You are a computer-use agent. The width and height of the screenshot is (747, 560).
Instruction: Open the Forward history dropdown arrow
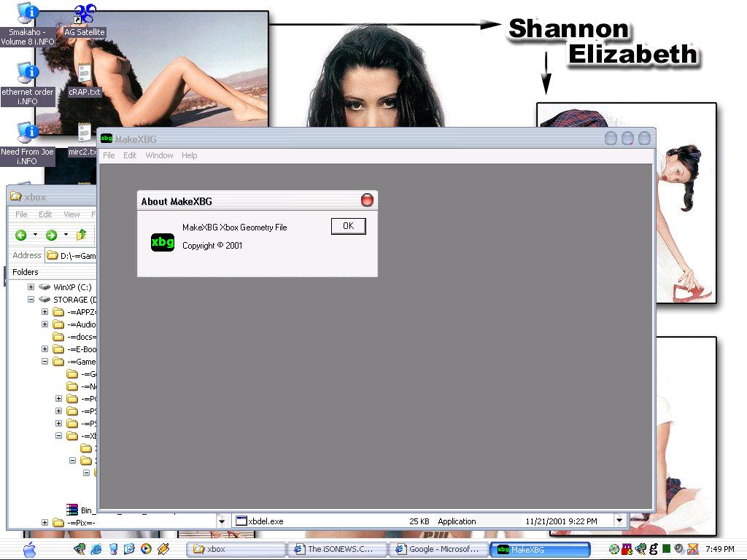point(66,234)
